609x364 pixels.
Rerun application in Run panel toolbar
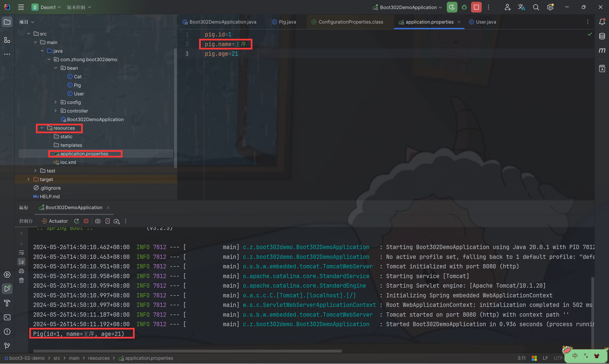coord(77,221)
